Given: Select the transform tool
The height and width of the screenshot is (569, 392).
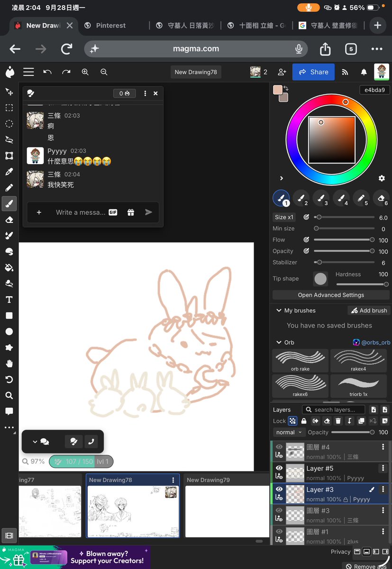Looking at the screenshot, I should tap(9, 156).
